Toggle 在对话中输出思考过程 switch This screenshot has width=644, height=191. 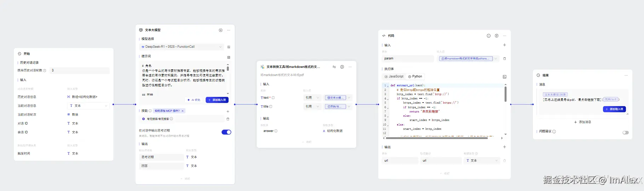(x=226, y=132)
